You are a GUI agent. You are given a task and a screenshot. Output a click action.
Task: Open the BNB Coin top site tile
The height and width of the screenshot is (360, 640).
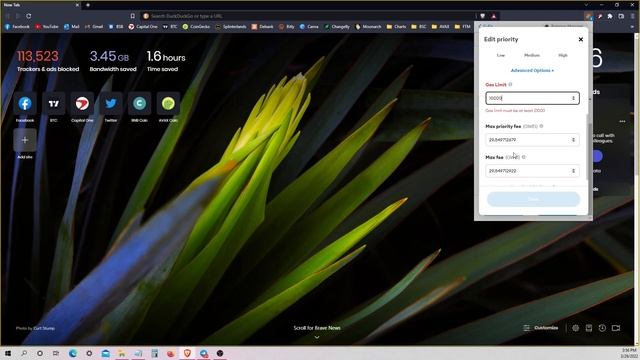[x=139, y=104]
